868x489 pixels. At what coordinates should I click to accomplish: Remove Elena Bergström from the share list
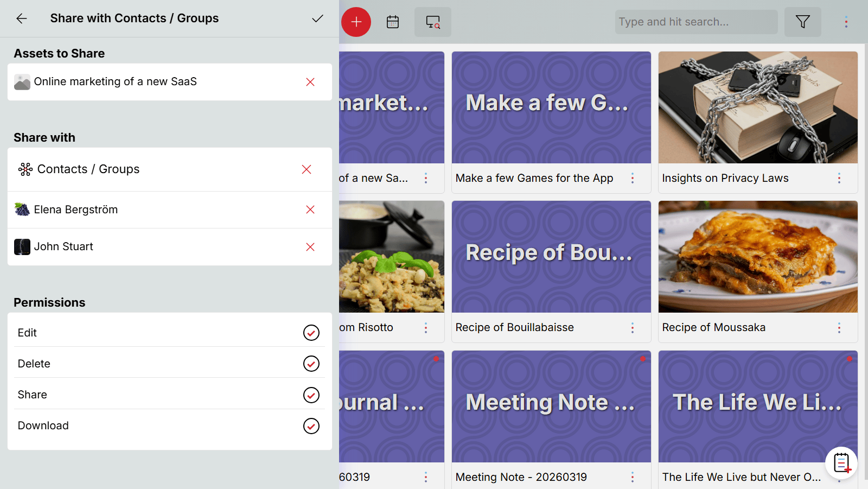pos(310,209)
